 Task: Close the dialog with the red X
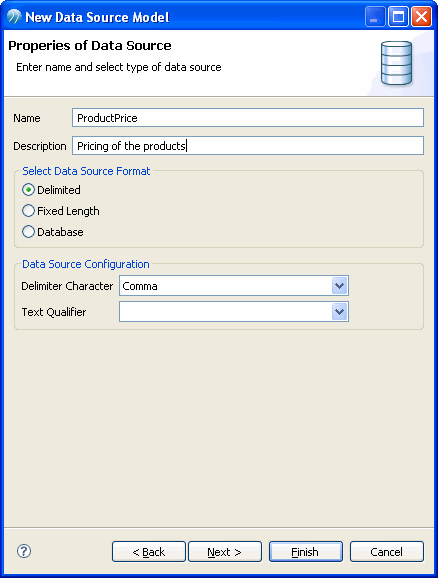coord(421,17)
